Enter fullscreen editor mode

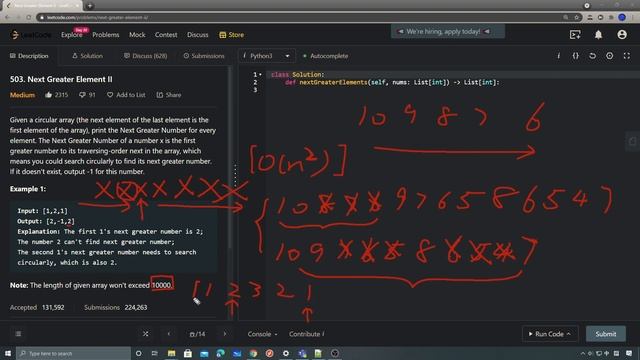(627, 56)
